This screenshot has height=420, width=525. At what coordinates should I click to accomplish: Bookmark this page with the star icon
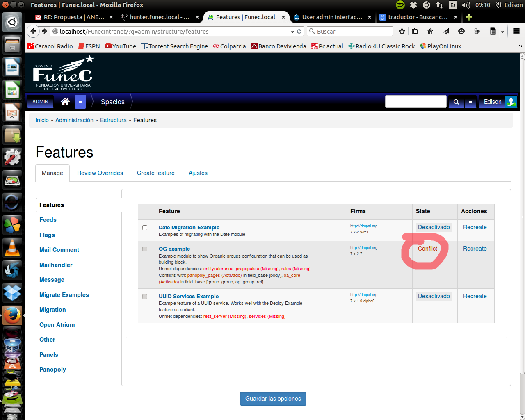point(402,31)
